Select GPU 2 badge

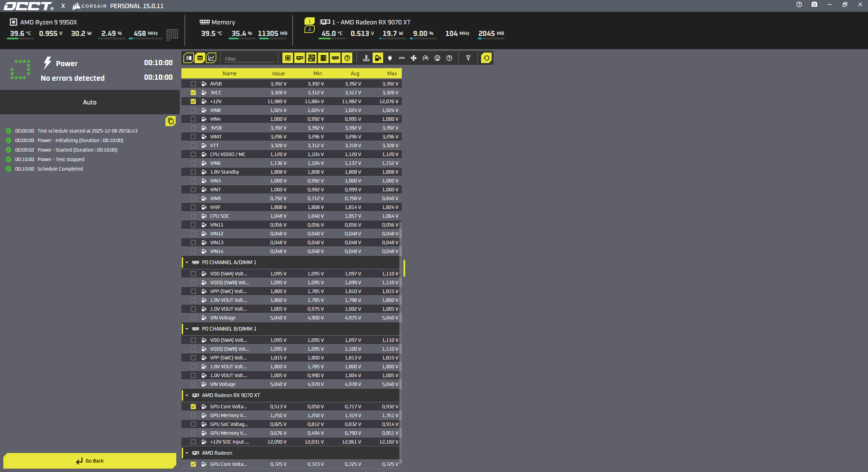(310, 29)
